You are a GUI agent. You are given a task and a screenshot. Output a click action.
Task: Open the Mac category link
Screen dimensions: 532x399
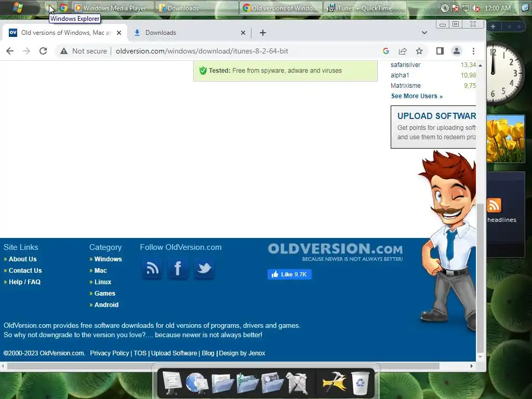click(x=100, y=270)
